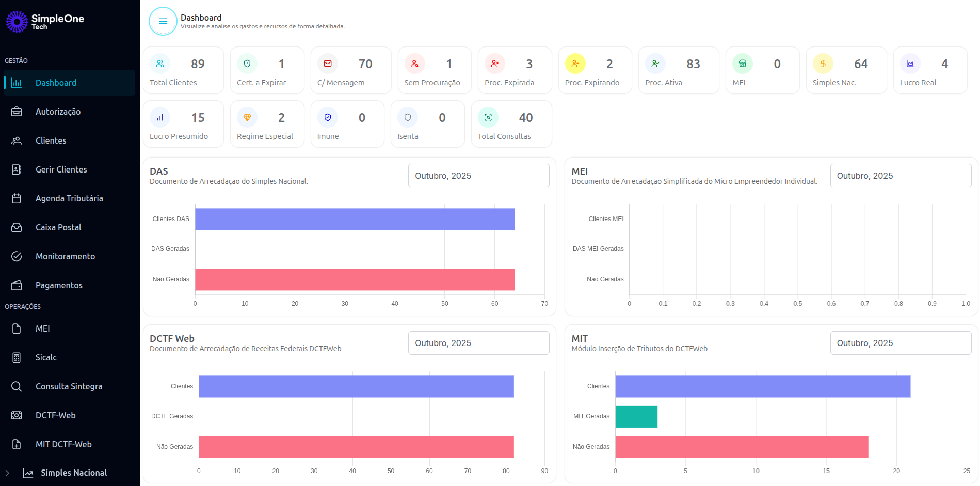Click the Monitoramento checkmark icon
Viewport: 980px width, 486px height.
click(16, 256)
